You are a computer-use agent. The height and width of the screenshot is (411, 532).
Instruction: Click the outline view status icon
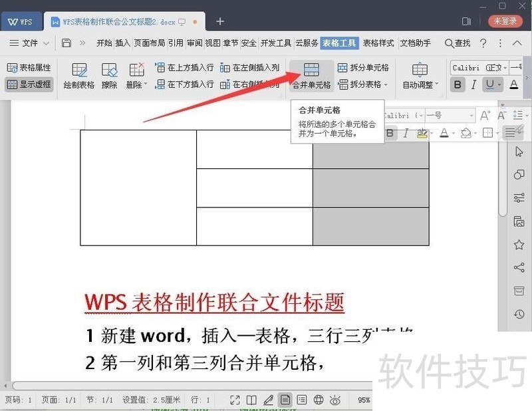(x=302, y=400)
